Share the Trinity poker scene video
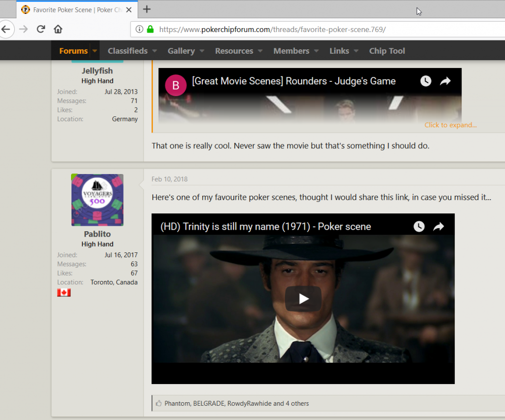This screenshot has width=505, height=420. [438, 226]
